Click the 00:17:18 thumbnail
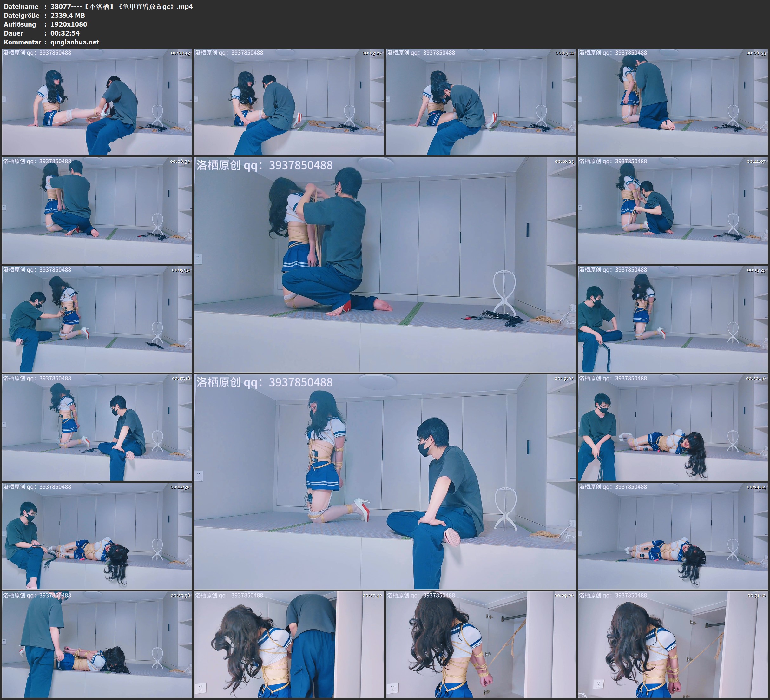This screenshot has width=770, height=700. tap(97, 427)
